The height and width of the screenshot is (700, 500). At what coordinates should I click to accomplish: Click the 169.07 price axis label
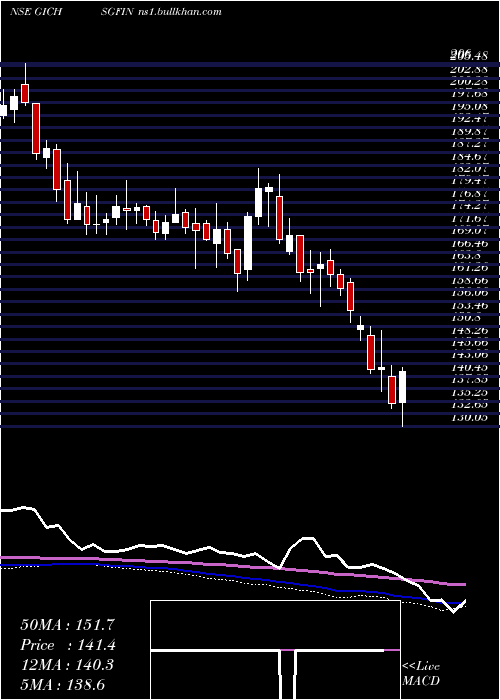point(468,232)
